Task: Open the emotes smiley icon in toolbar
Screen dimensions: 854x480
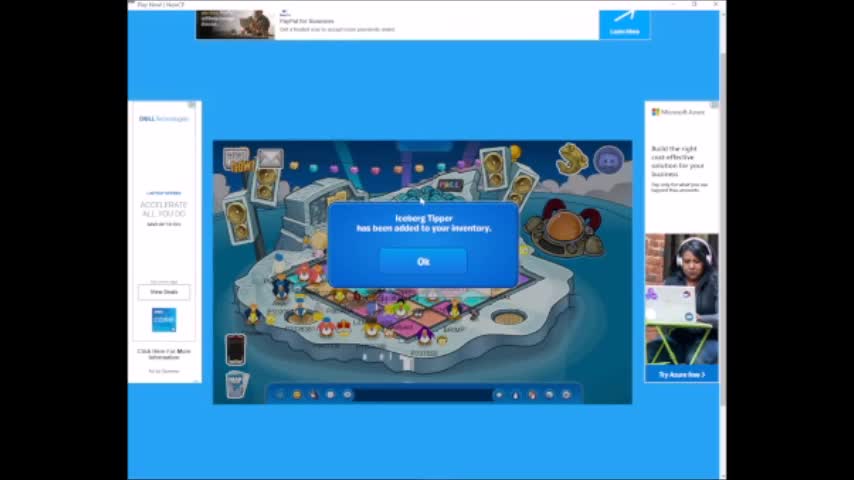Action: coord(297,394)
